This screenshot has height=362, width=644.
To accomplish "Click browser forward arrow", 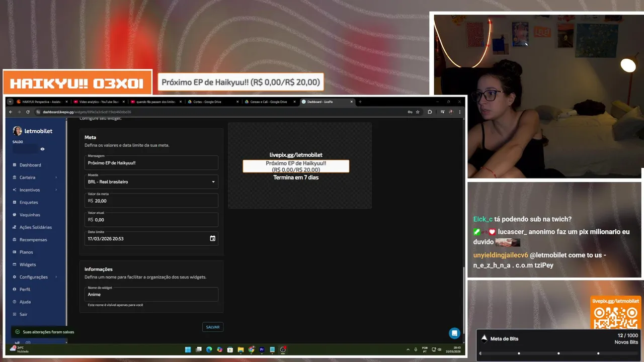I will (x=19, y=112).
